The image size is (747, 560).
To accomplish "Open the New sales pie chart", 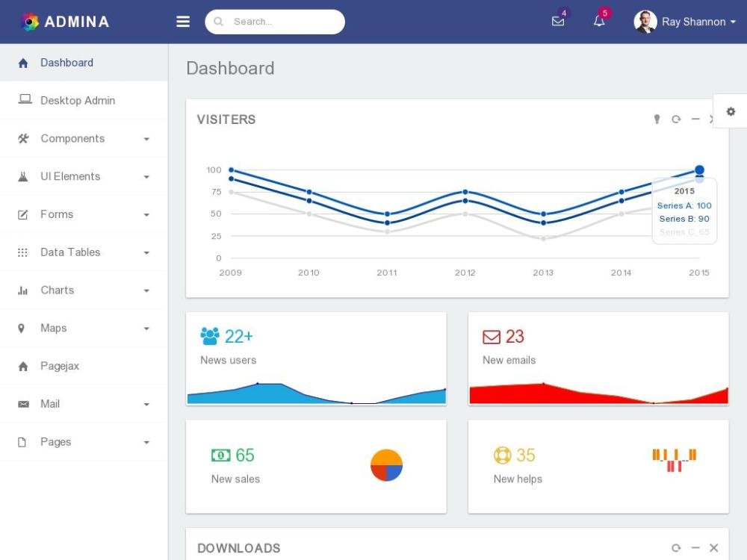I will (x=386, y=465).
